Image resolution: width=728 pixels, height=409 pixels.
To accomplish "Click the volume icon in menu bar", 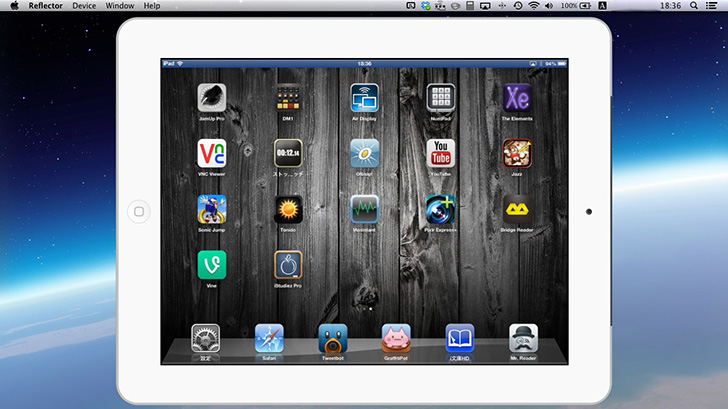I will click(549, 6).
